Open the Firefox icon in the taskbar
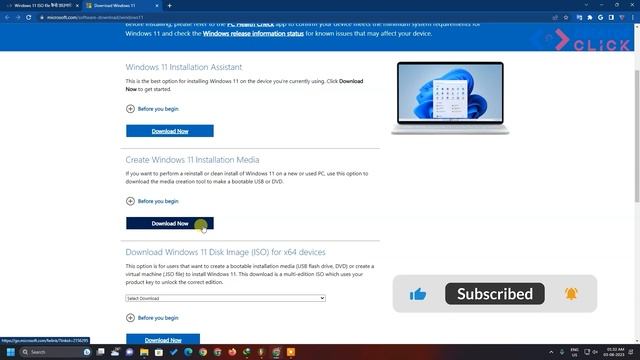 (x=232, y=352)
